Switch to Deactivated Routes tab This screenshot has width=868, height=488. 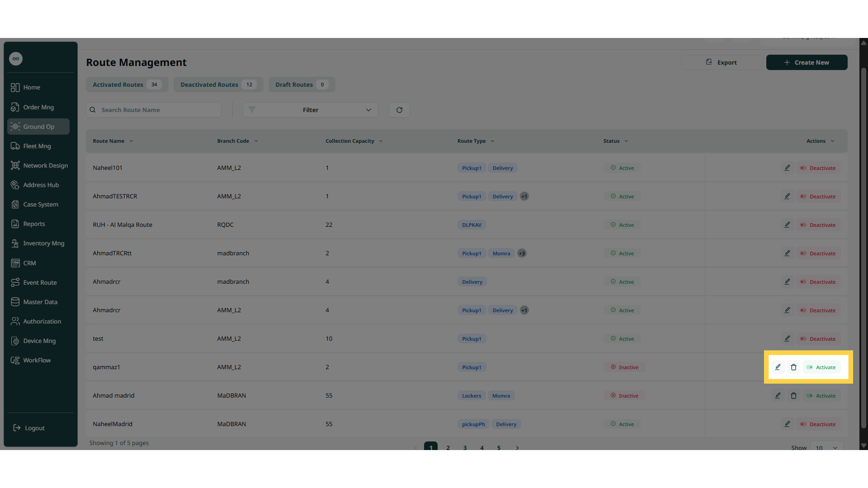(218, 84)
